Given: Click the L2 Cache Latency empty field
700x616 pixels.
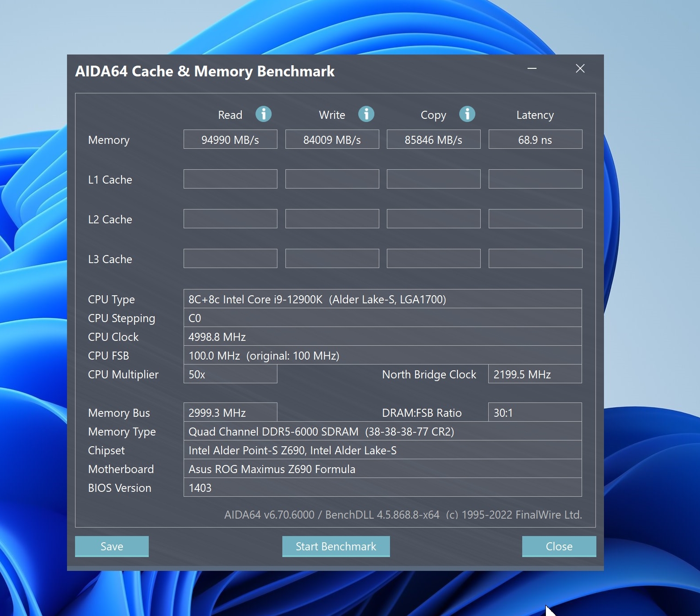Looking at the screenshot, I should coord(535,219).
